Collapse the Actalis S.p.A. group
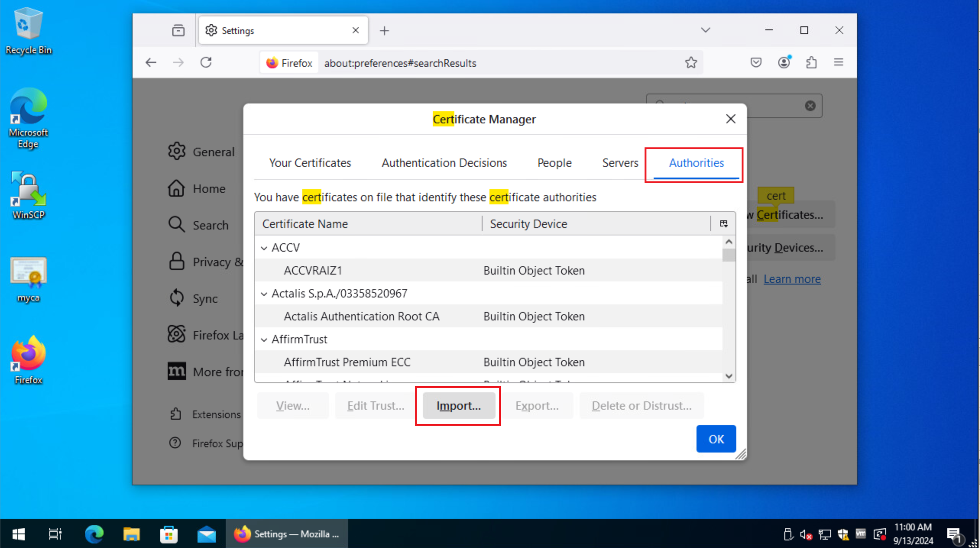This screenshot has width=980, height=548. pos(264,294)
